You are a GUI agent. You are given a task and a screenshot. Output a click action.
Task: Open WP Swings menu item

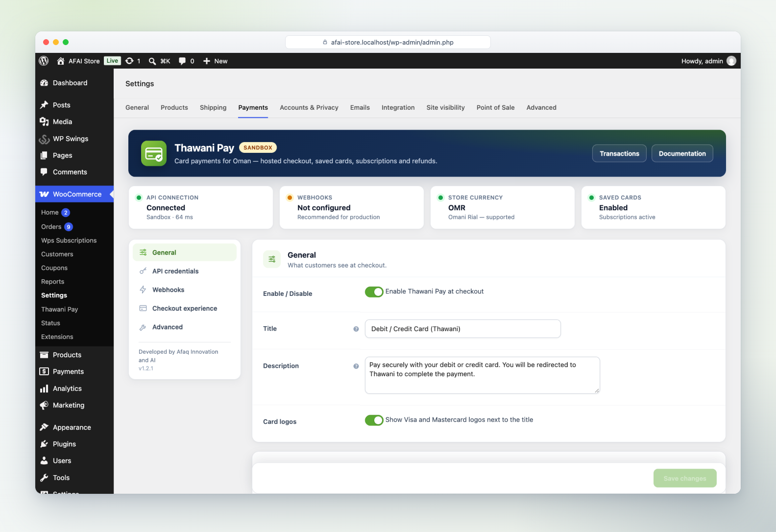[x=74, y=139]
